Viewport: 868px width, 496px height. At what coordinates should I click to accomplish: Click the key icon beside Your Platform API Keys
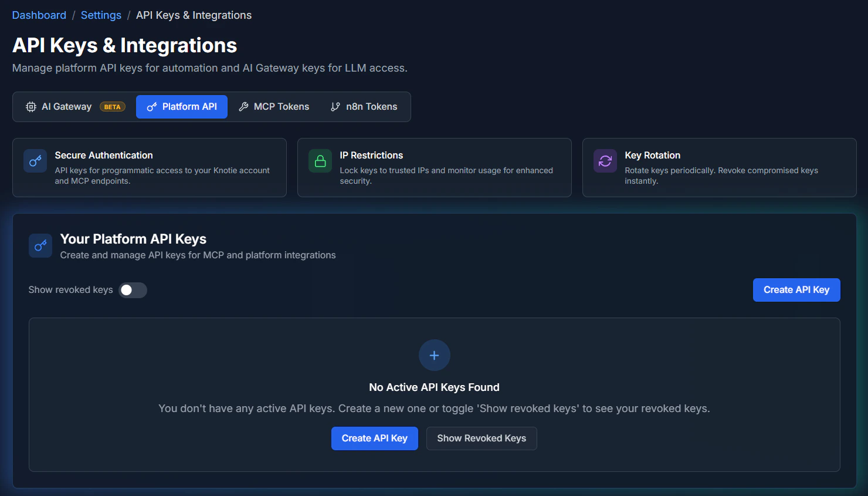pyautogui.click(x=40, y=245)
